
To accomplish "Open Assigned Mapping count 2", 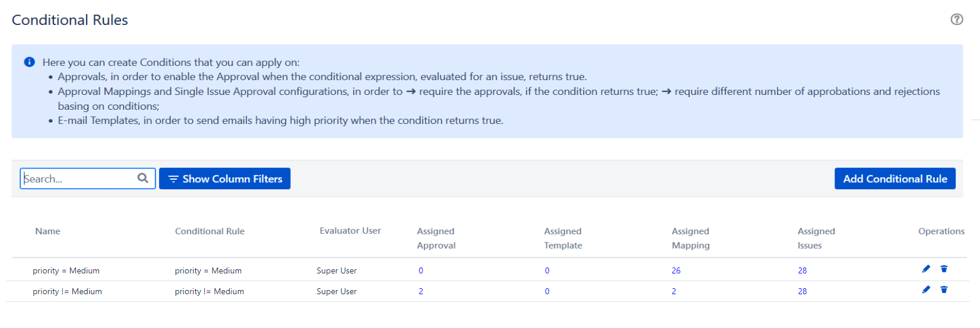I will tap(674, 291).
